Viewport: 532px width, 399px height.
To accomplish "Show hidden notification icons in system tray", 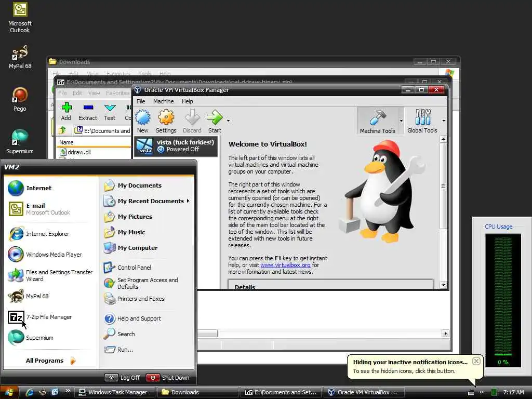I will click(482, 392).
